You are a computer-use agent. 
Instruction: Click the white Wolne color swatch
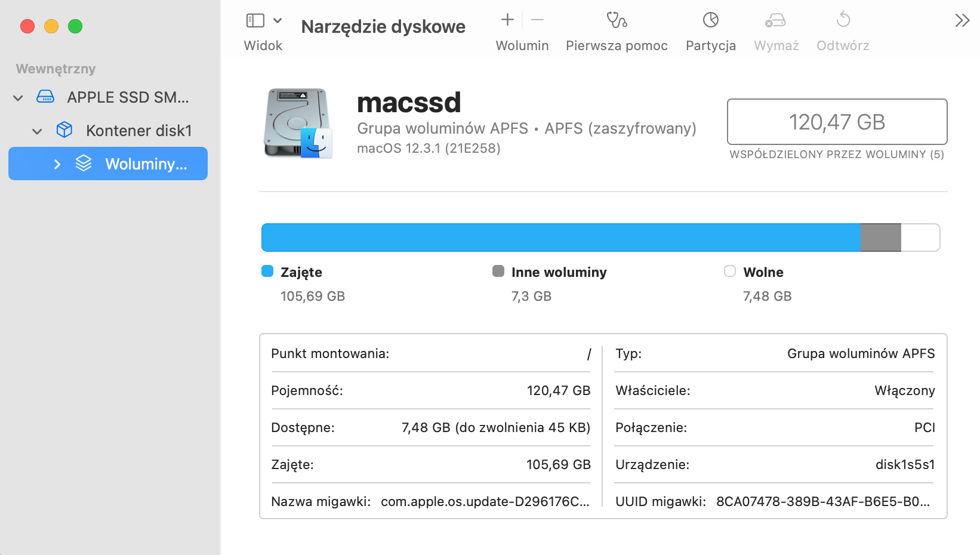(730, 272)
